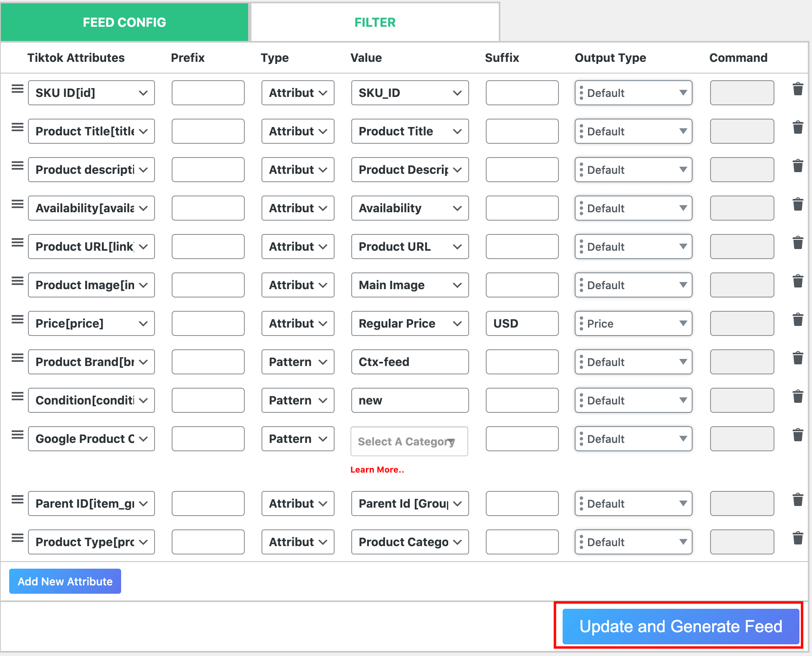Select the FEED CONFIG tab
Screen dimensions: 812x656
(124, 22)
